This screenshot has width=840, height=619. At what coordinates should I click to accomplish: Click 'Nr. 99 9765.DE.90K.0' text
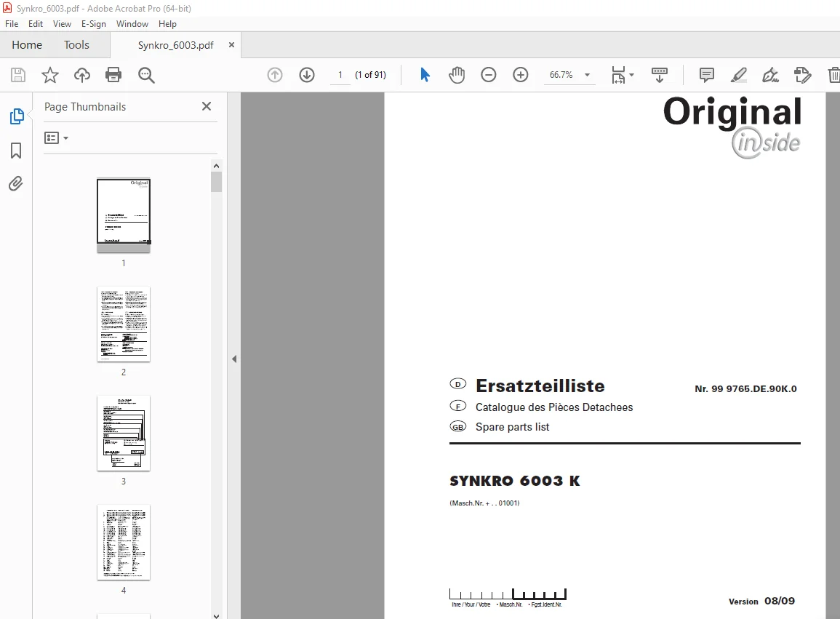click(745, 389)
